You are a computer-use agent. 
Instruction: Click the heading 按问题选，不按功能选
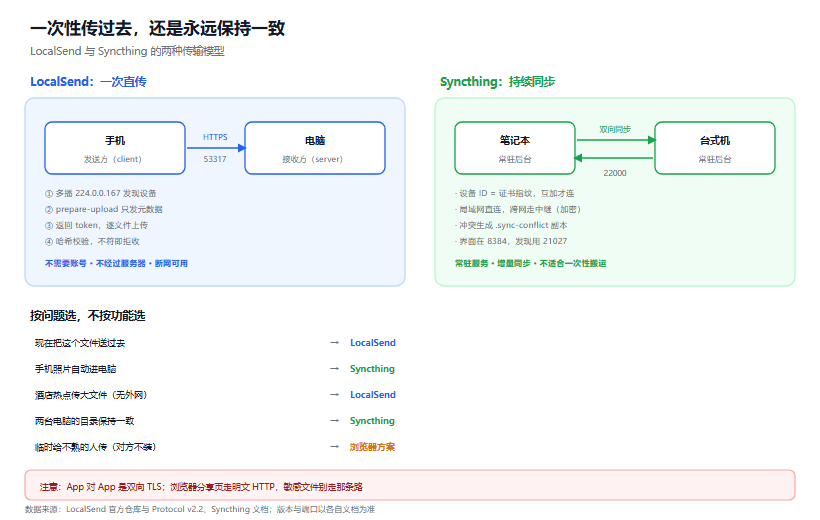[x=87, y=316]
